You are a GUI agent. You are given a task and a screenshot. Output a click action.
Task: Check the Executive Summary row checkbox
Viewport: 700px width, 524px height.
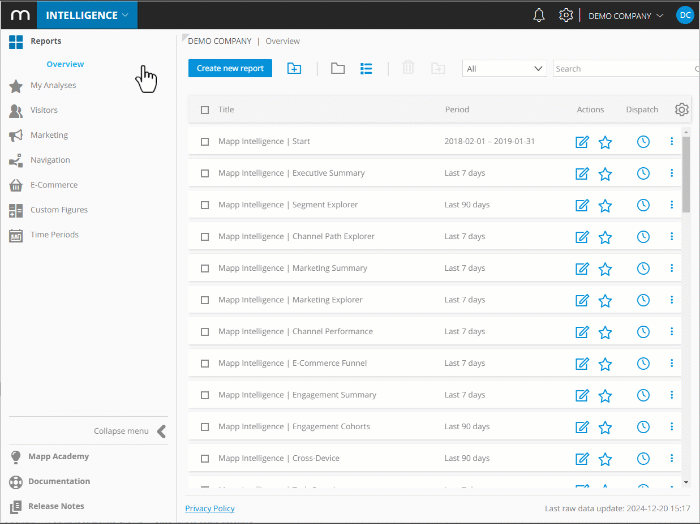click(x=205, y=173)
